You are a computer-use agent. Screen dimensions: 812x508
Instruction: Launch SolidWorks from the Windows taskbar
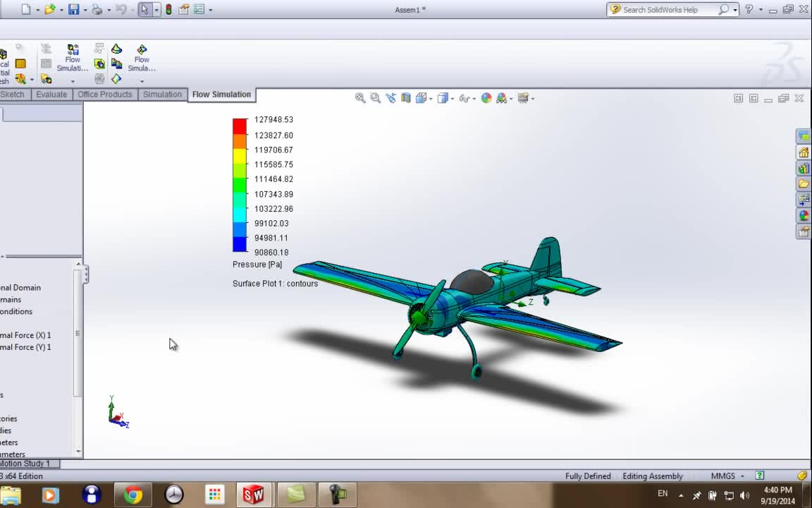(254, 494)
